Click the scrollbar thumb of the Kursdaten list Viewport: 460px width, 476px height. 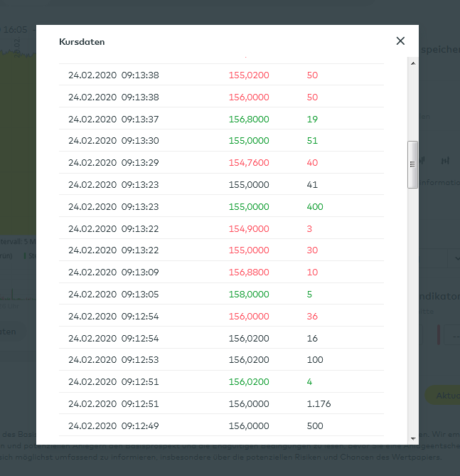click(412, 164)
